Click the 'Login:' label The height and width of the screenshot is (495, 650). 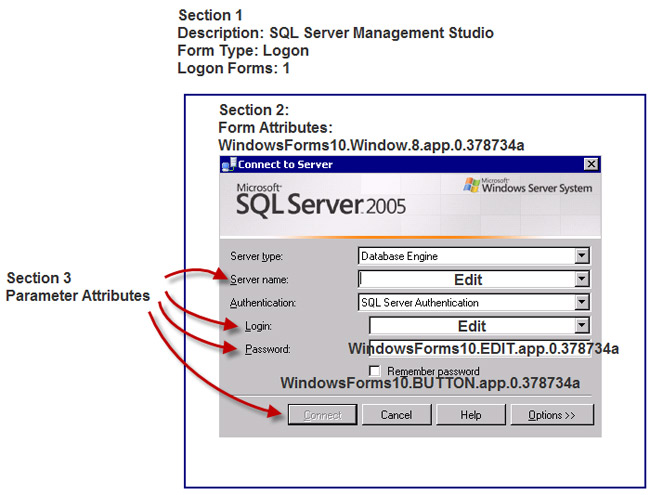[x=258, y=326]
